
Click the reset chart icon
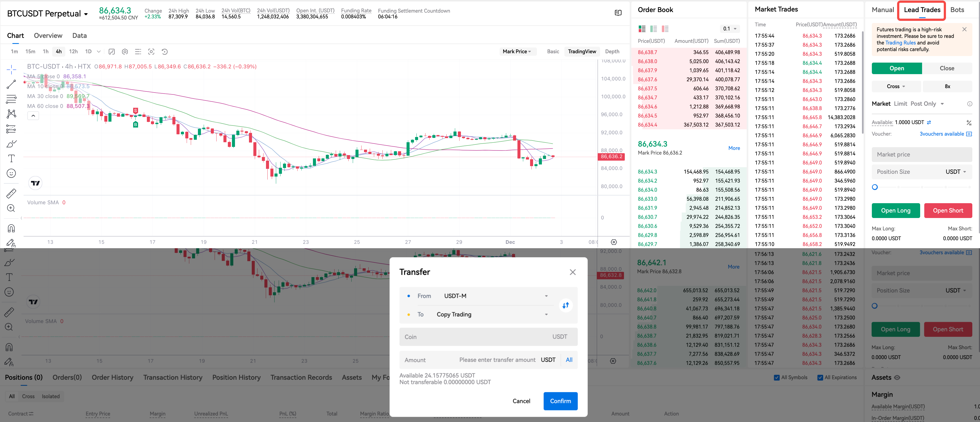(164, 52)
